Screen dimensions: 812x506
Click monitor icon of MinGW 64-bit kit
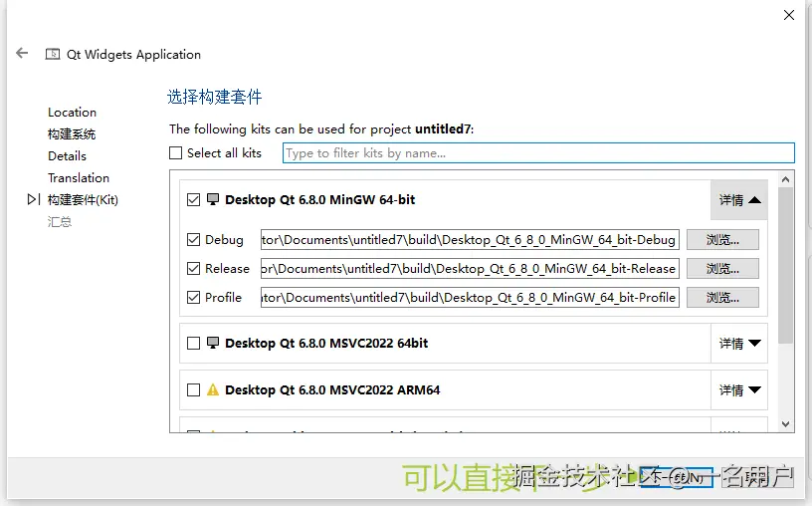pyautogui.click(x=213, y=199)
